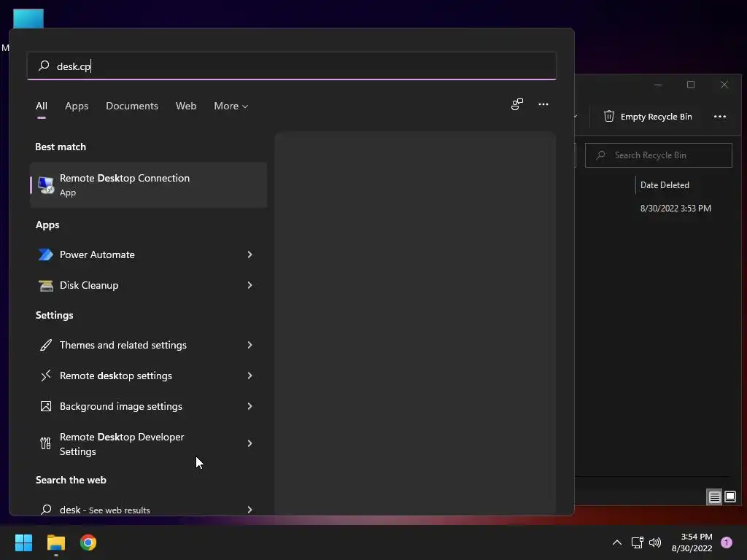Click in the desk.cp search field
The image size is (747, 560).
click(292, 66)
